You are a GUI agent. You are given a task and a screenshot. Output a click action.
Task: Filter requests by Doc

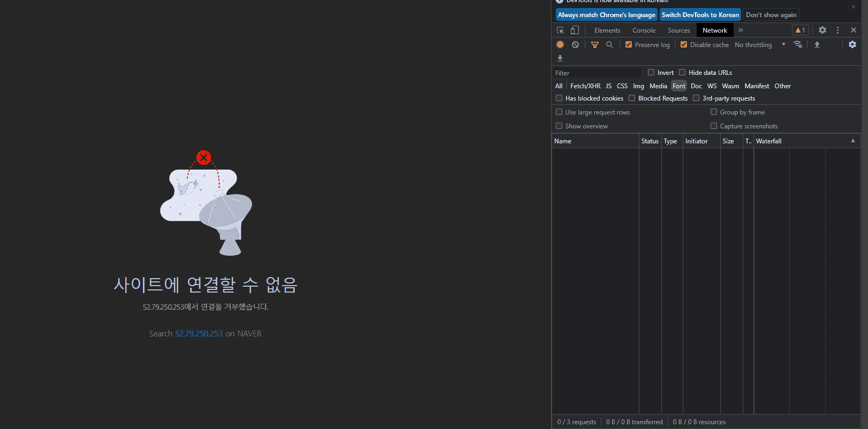point(696,86)
